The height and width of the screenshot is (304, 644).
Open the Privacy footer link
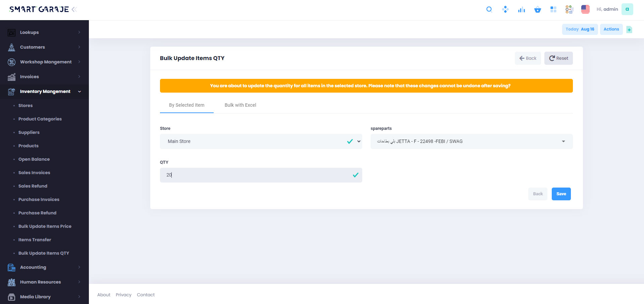[x=123, y=295]
